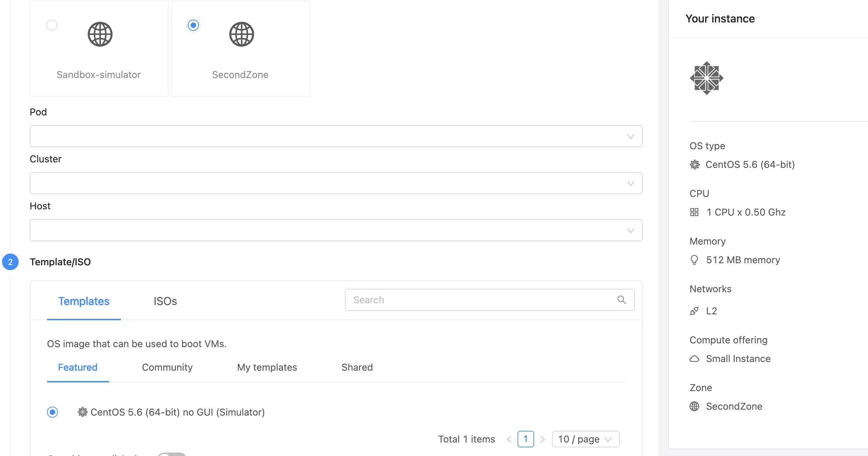Click the large CentOS logo in Your instance
The image size is (868, 456).
[x=706, y=78]
